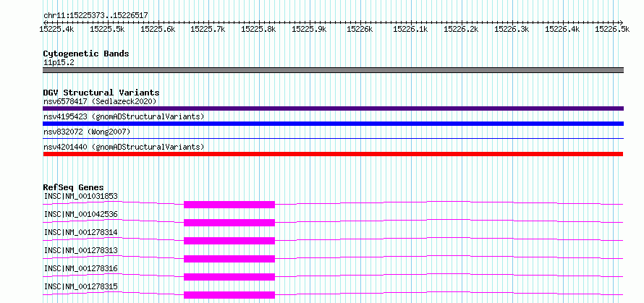Open the nsv6578417 (Sedlazeck2020) variant label
Screen dimensions: 644x303
100,101
